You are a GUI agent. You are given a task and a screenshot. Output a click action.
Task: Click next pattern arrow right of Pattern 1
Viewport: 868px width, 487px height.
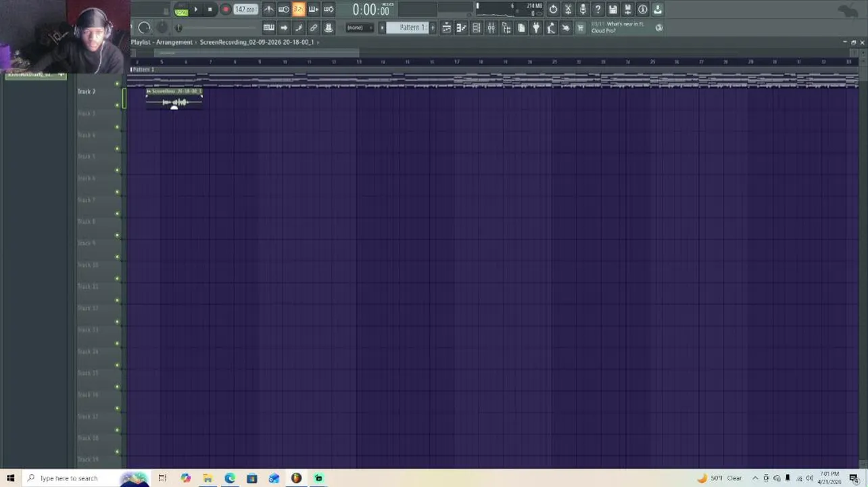coord(433,28)
